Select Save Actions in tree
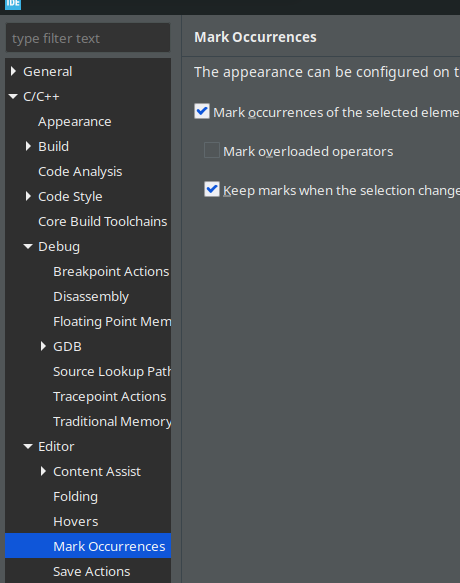Viewport: 460px width, 583px height. tap(92, 571)
